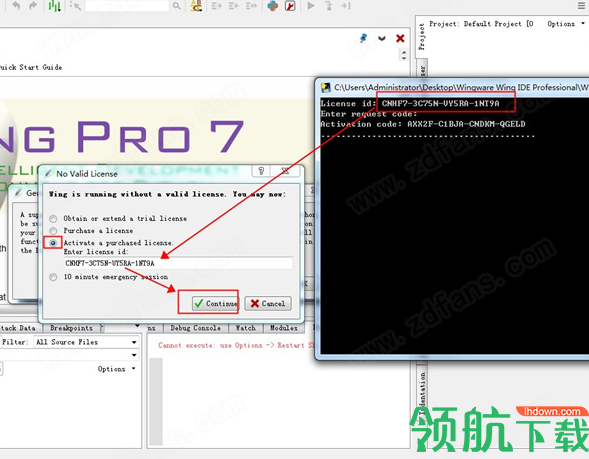589x459 pixels.
Task: Open the Debug Console tab
Action: coord(195,328)
